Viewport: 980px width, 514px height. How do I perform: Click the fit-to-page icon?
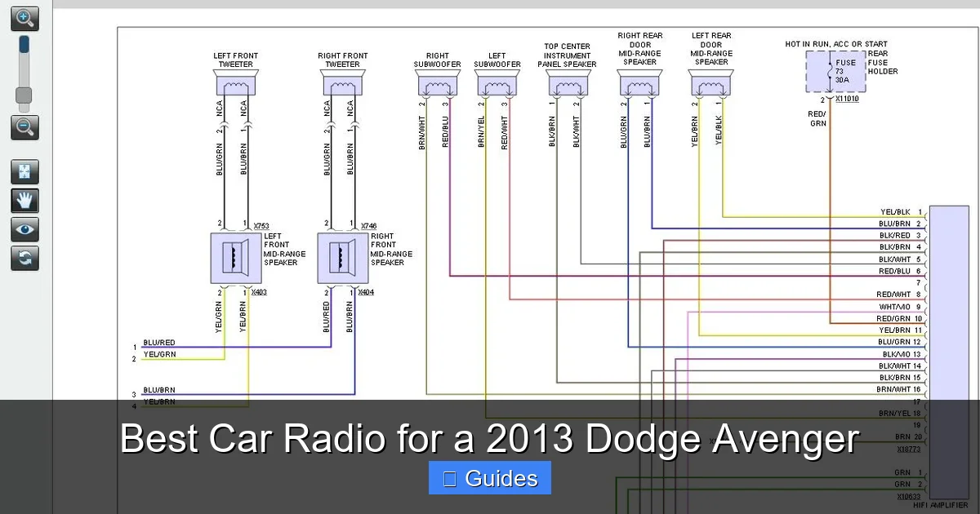tap(24, 171)
